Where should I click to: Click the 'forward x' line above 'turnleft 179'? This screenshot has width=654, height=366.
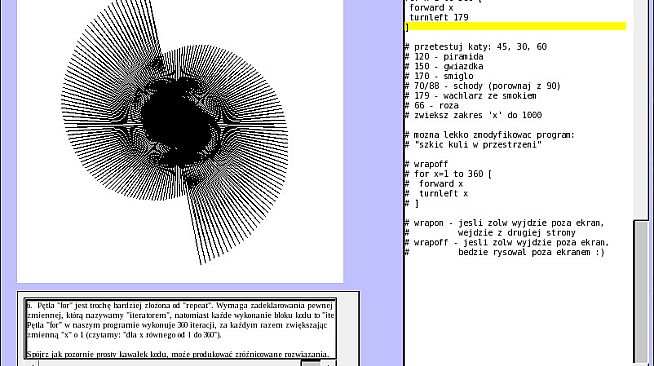coord(431,8)
